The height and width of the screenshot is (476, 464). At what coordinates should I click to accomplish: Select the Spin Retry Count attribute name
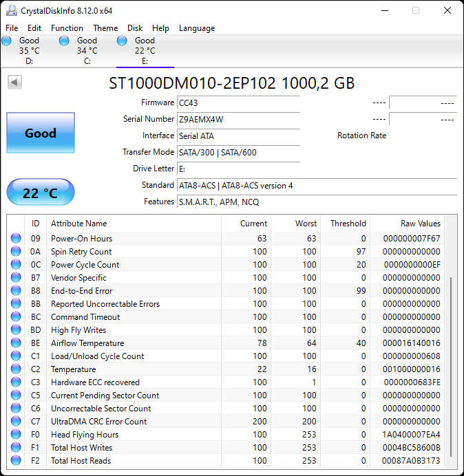(x=81, y=252)
